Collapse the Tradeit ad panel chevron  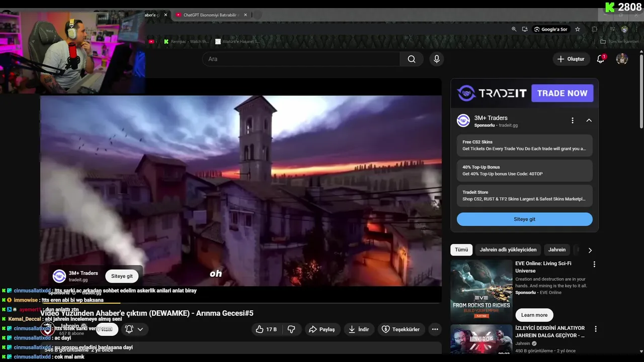(589, 120)
